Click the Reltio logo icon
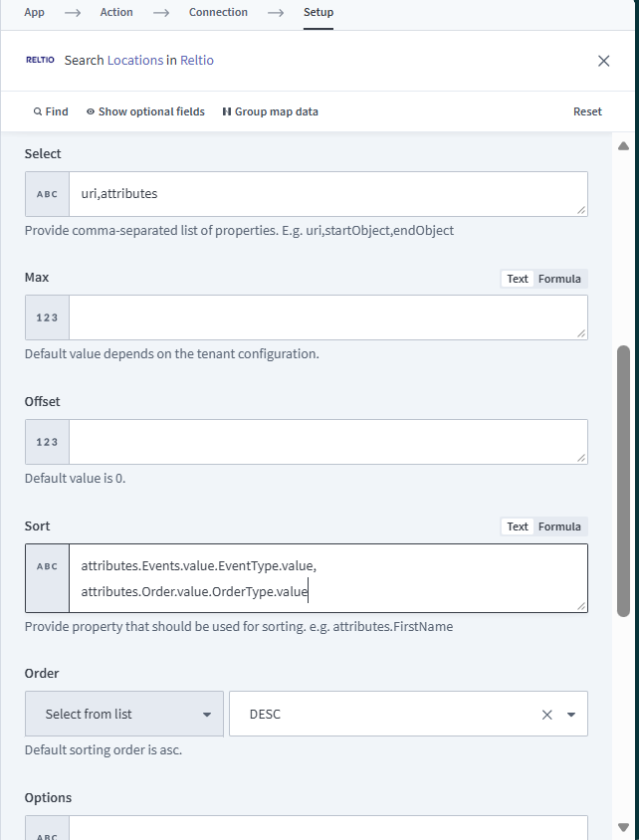 [41, 61]
